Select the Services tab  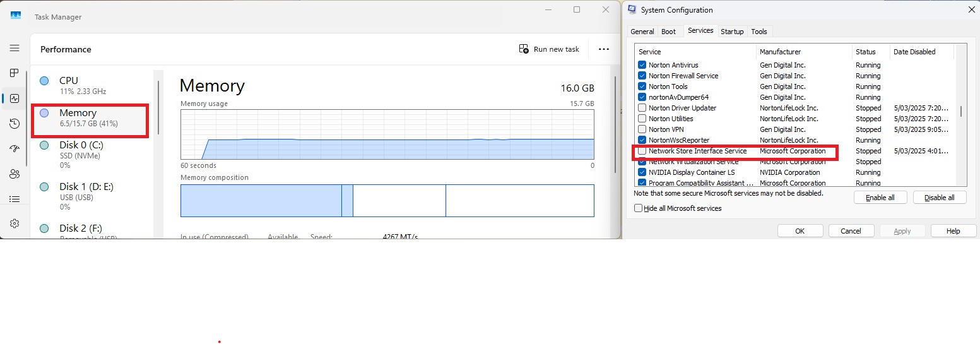coord(700,30)
